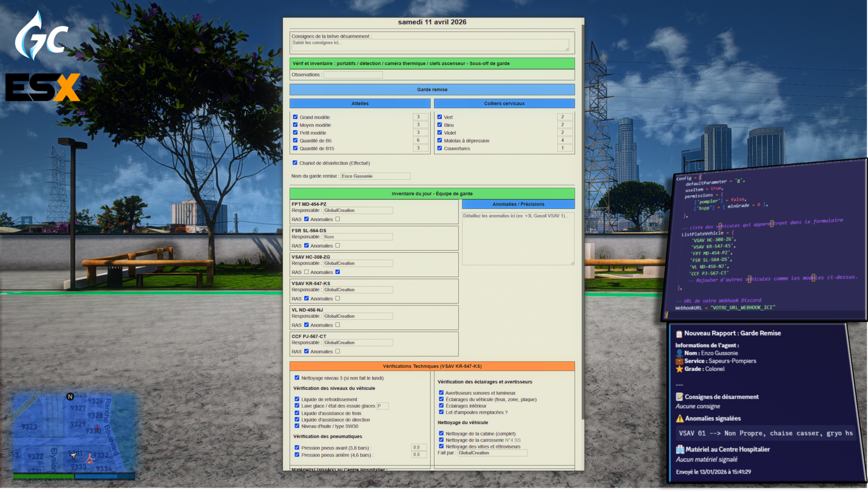Click Responsable field for FSR SL-564-DS
The image size is (868, 492).
coord(358,237)
